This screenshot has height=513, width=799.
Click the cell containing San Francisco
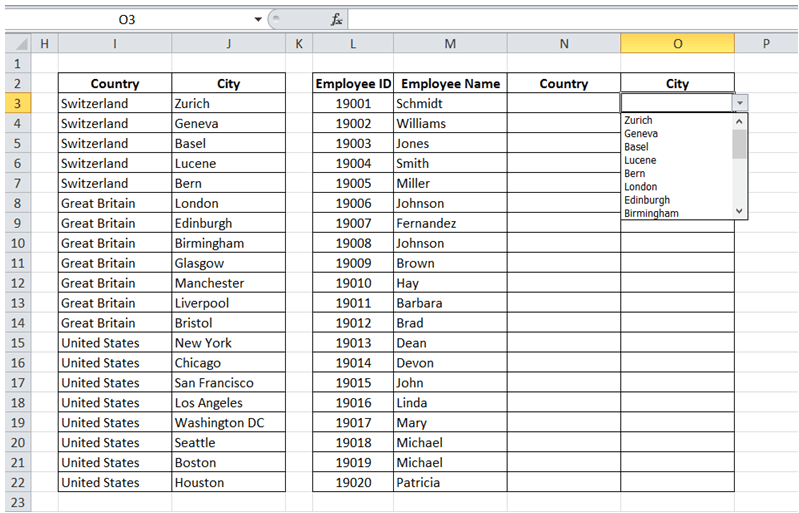pyautogui.click(x=229, y=383)
